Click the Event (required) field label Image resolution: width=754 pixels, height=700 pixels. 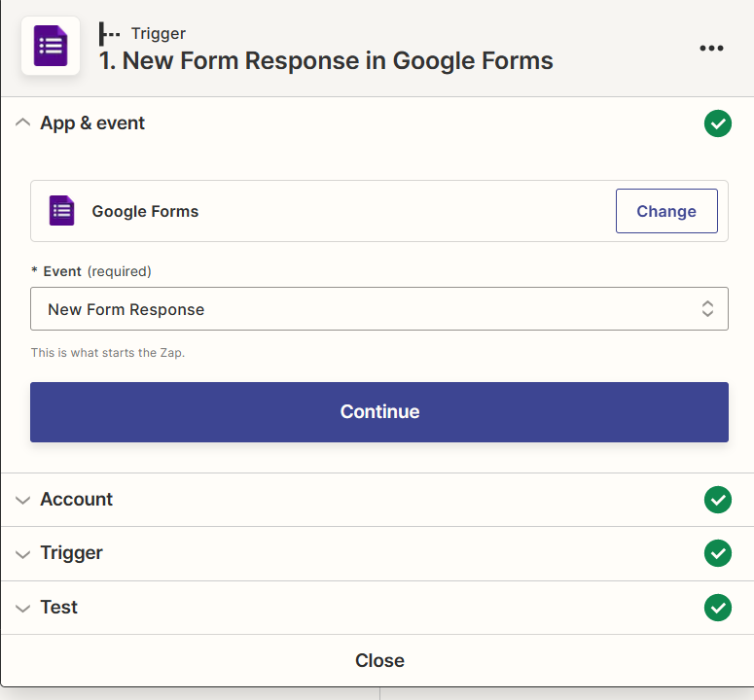(x=91, y=271)
